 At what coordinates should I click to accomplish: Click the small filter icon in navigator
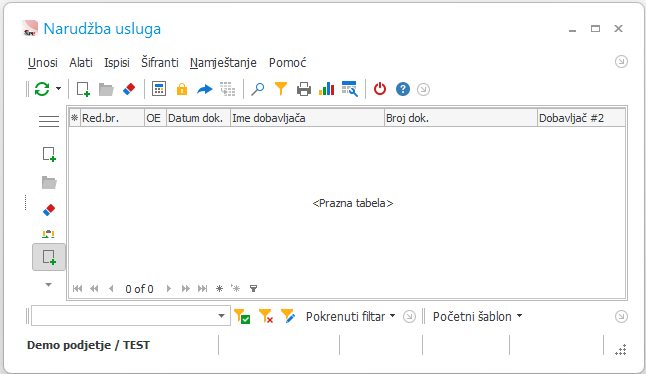(x=253, y=289)
